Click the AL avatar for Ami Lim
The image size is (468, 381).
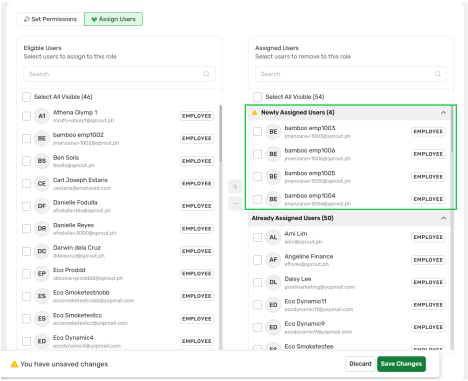click(273, 237)
